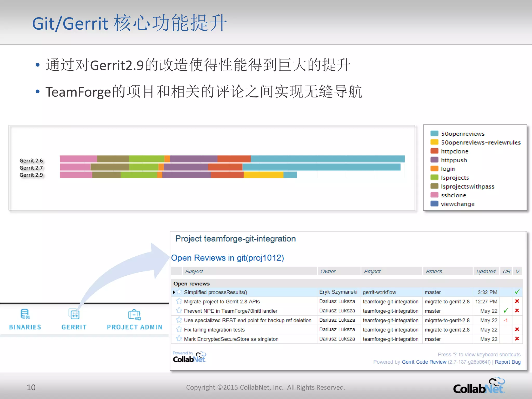Click green CR check on Prevent NPE row
The width and height of the screenshot is (532, 399).
pyautogui.click(x=506, y=310)
